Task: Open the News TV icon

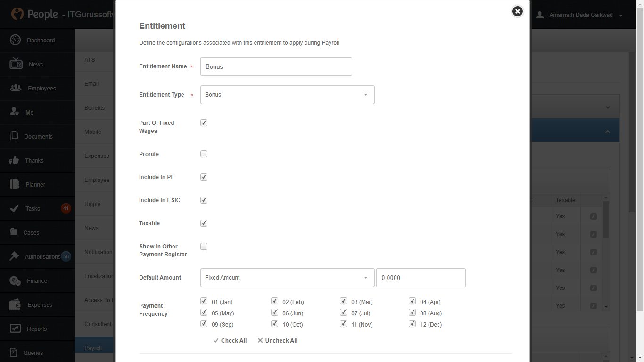Action: tap(16, 64)
